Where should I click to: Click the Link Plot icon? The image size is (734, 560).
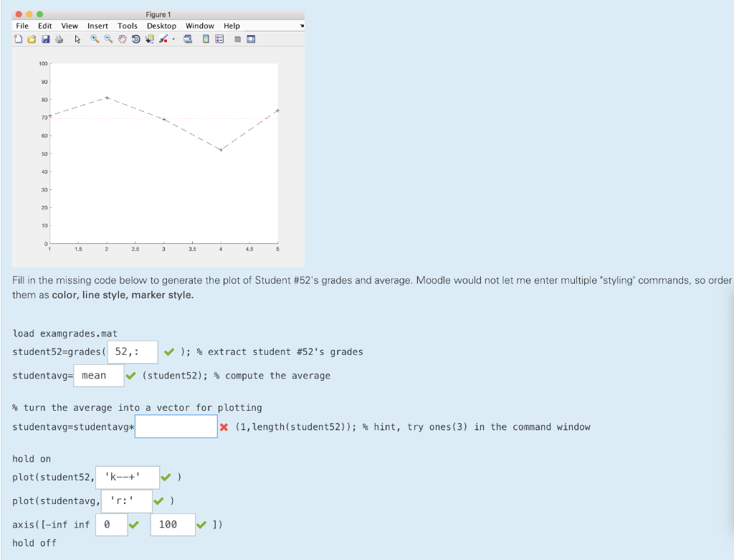pos(188,39)
